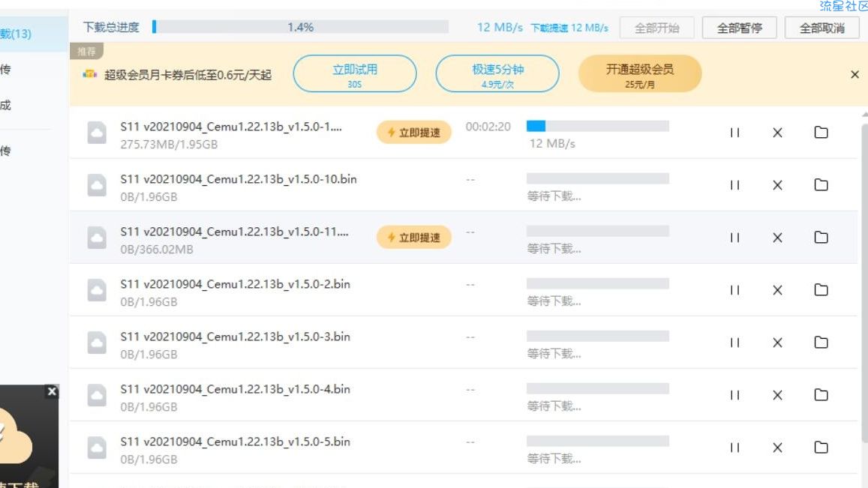Screen dimensions: 868x488
Task: Pause the Cemu1.22.13b_v1.5.0-4.bin download
Action: [734, 395]
